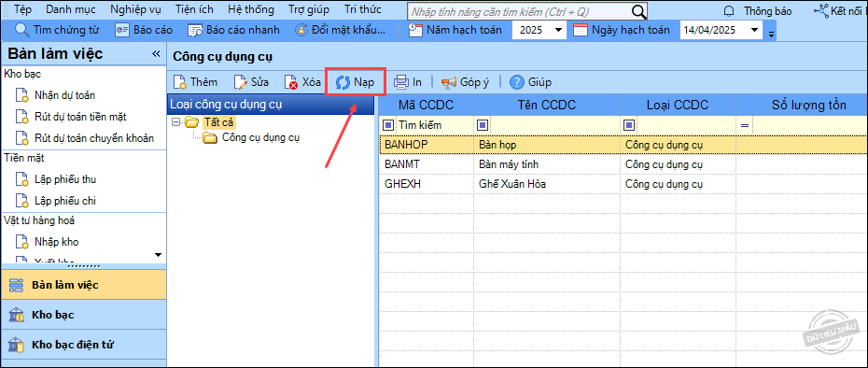The image size is (868, 368).
Task: Open the Trợ giúp menu
Action: tap(308, 10)
